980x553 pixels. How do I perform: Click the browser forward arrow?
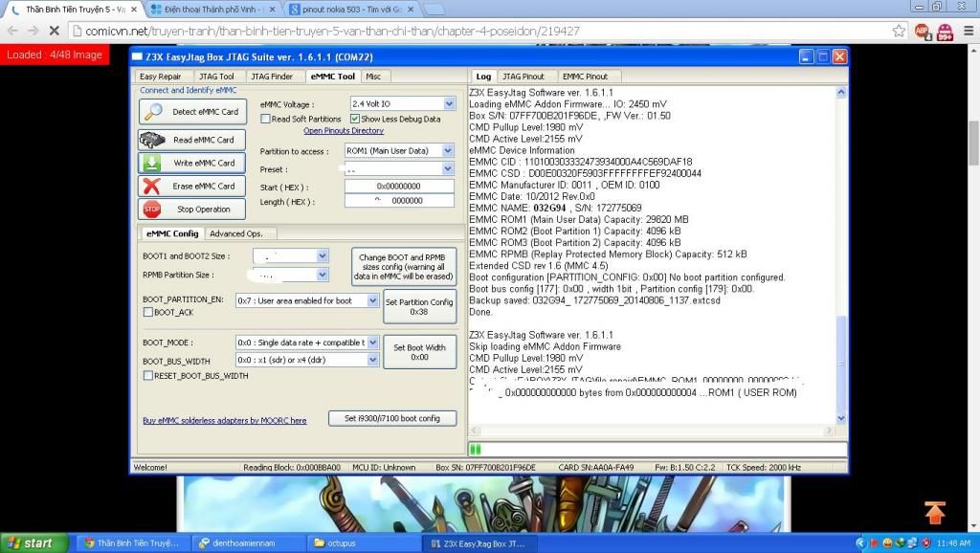pos(33,31)
